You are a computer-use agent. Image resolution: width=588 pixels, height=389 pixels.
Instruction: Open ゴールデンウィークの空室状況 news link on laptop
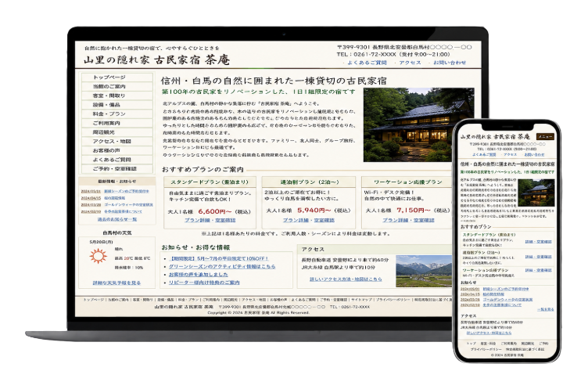click(128, 205)
